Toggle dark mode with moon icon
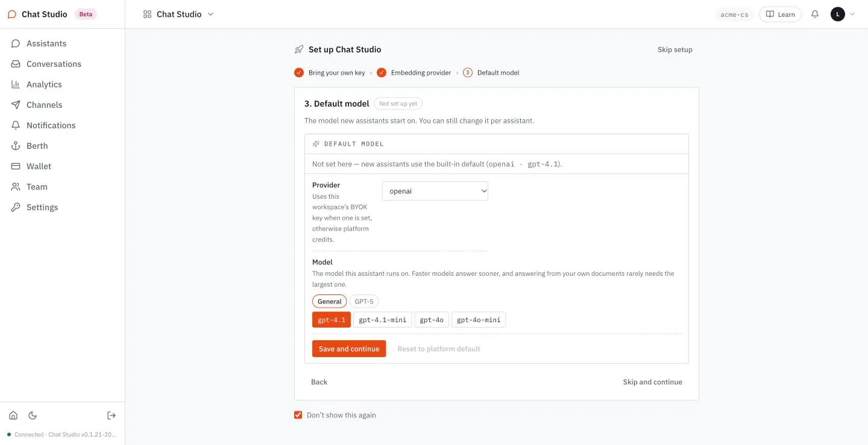The width and height of the screenshot is (868, 445). point(33,415)
